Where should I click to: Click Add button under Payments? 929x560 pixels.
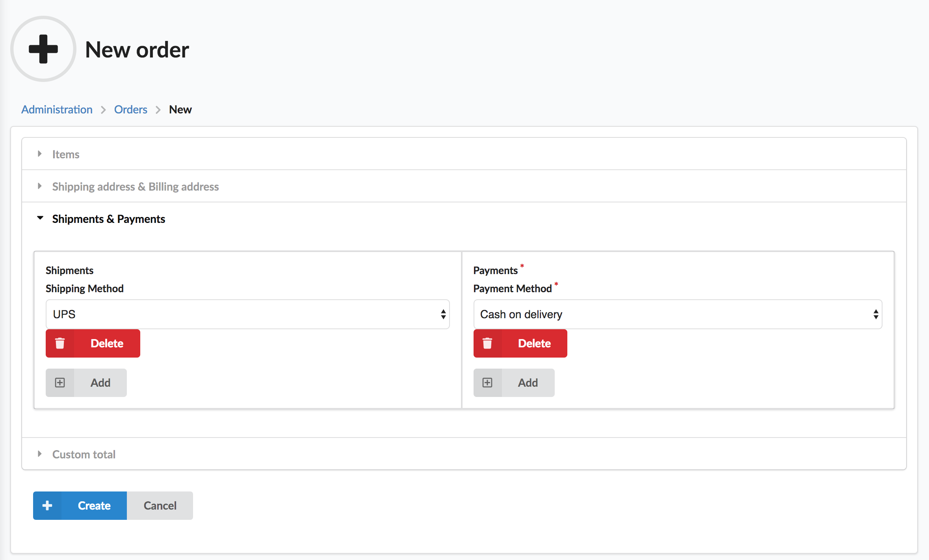[x=514, y=382]
